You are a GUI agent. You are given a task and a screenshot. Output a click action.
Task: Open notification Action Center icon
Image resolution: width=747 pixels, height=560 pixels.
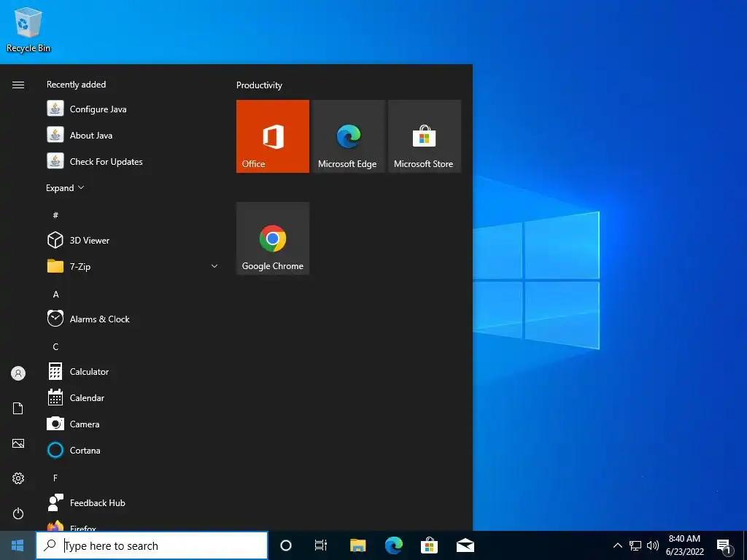724,546
